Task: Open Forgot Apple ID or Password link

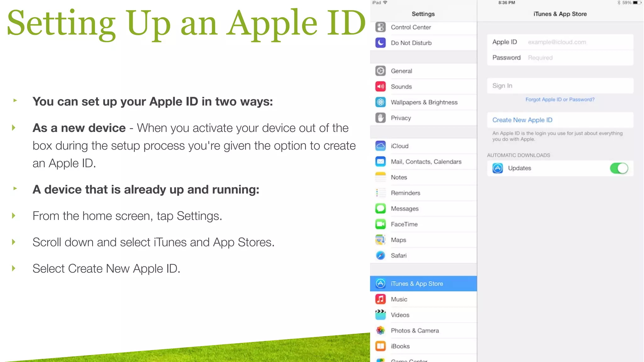Action: [560, 100]
